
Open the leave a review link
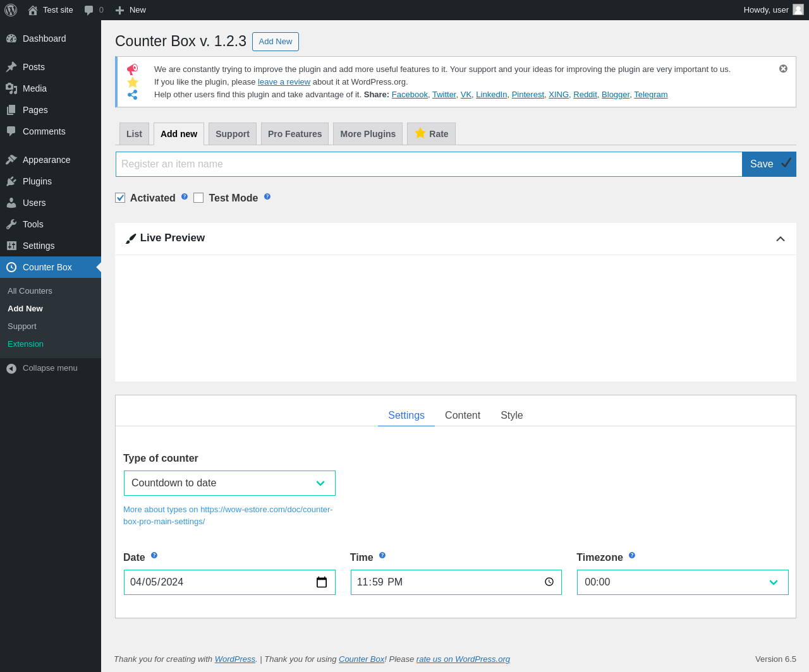[x=284, y=82]
